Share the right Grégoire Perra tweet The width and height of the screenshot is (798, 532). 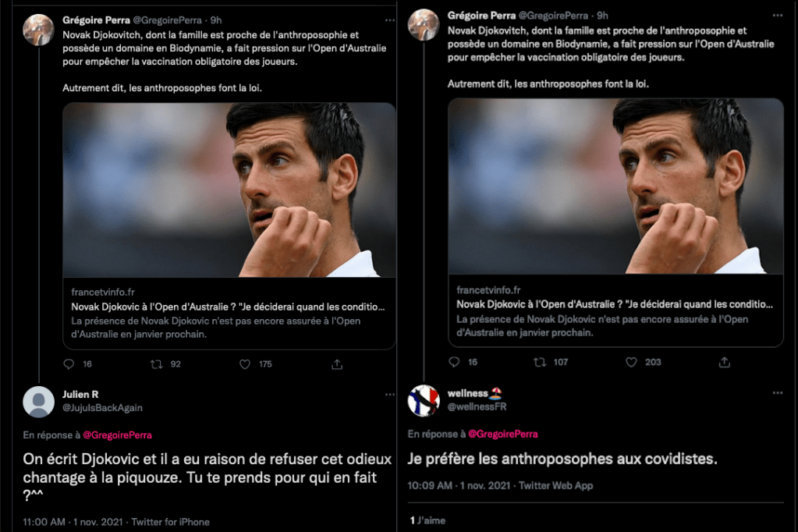tap(724, 362)
